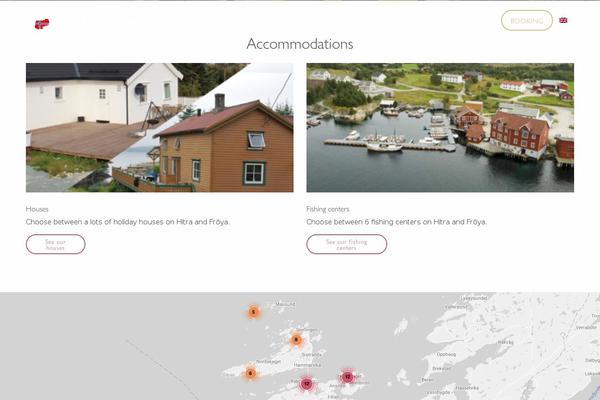This screenshot has height=400, width=600.
Task: Select the Hammarvika place label on the map
Action: click(x=307, y=365)
